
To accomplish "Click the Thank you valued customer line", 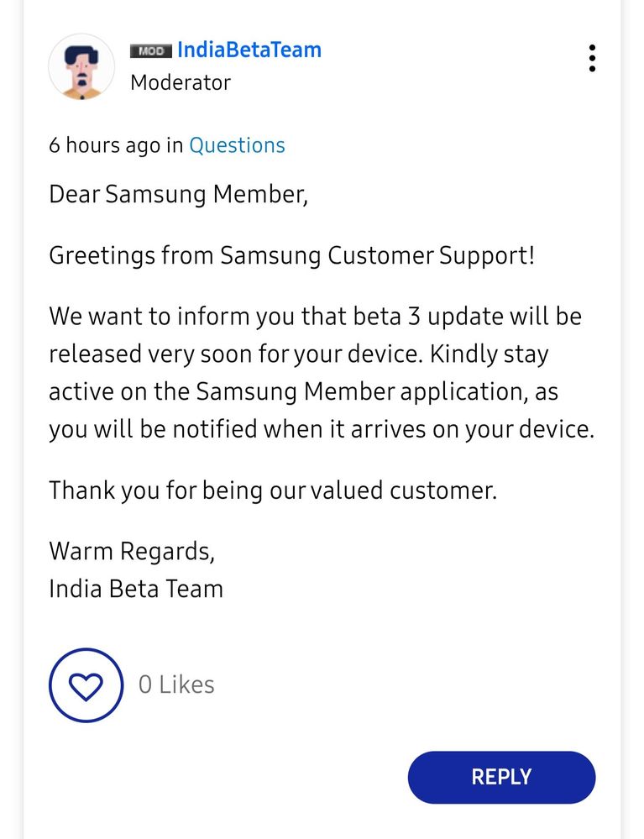I will (273, 491).
